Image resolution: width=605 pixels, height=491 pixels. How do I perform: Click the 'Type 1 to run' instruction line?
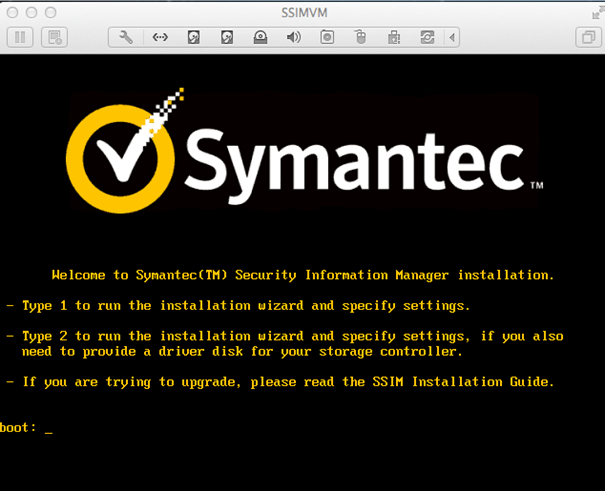click(x=238, y=306)
